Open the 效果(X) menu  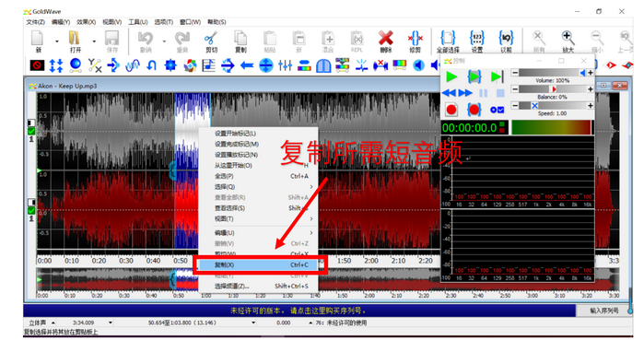pyautogui.click(x=86, y=22)
